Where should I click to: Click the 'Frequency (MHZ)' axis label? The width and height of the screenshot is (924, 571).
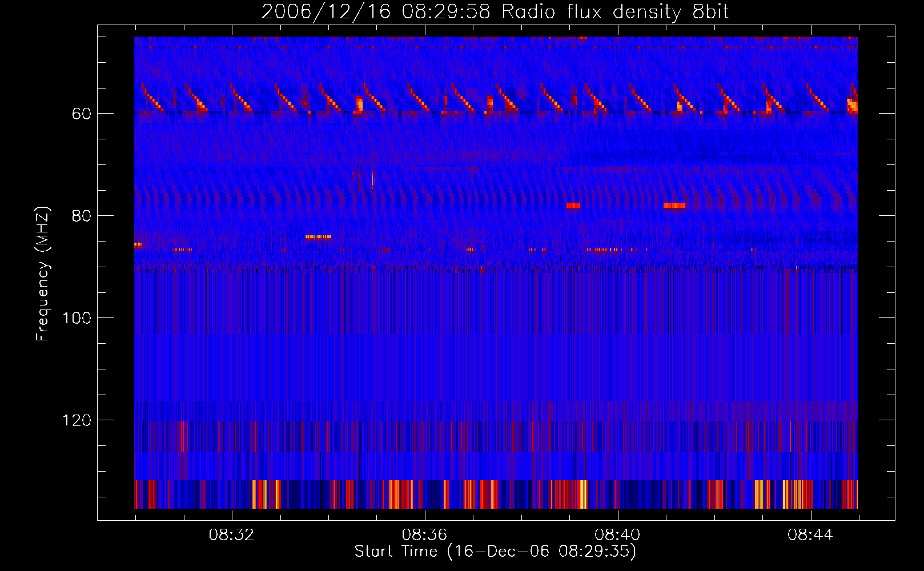click(x=43, y=274)
